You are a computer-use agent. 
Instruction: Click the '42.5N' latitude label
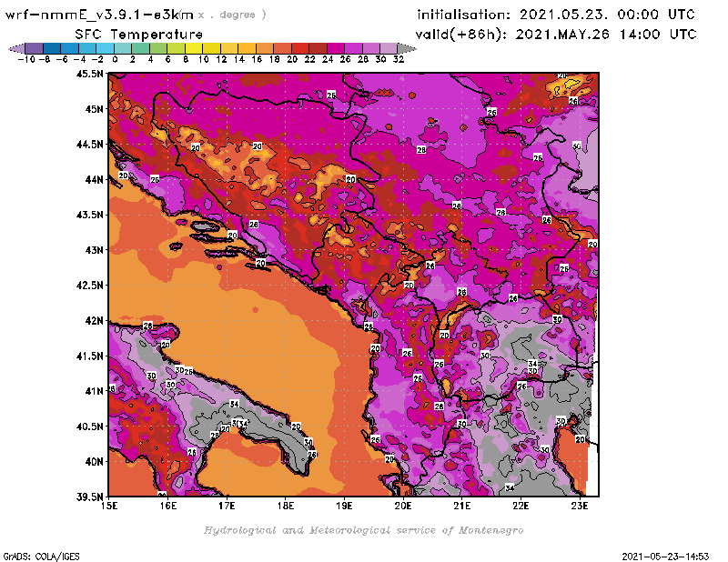coord(89,286)
